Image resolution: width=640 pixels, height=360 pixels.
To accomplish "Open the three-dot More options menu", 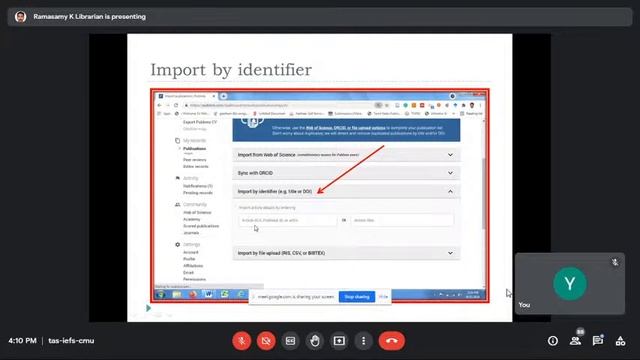I will click(363, 340).
